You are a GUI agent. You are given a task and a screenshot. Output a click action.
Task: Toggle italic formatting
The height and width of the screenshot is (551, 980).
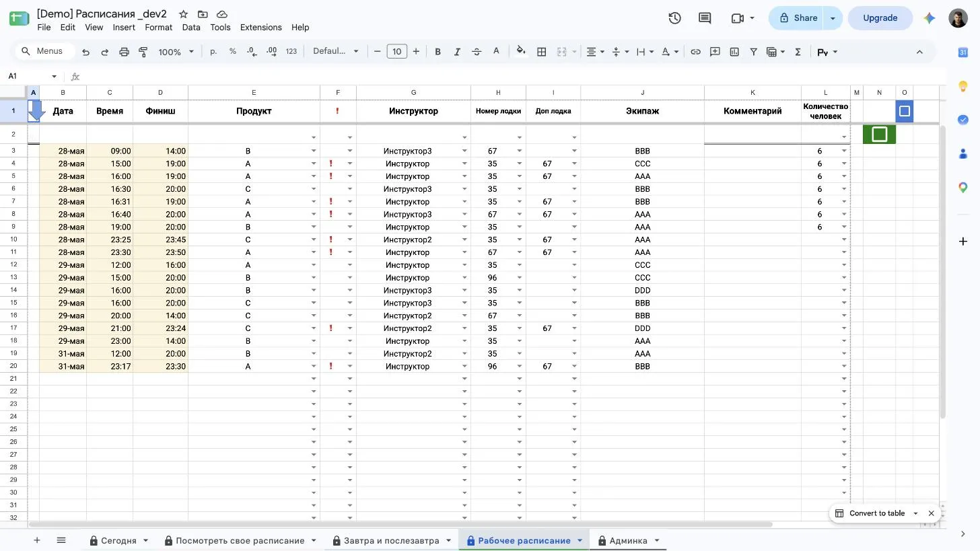[457, 52]
